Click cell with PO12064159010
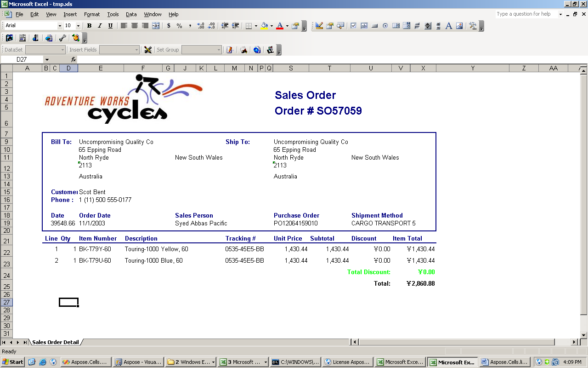This screenshot has width=588, height=368. [x=296, y=223]
